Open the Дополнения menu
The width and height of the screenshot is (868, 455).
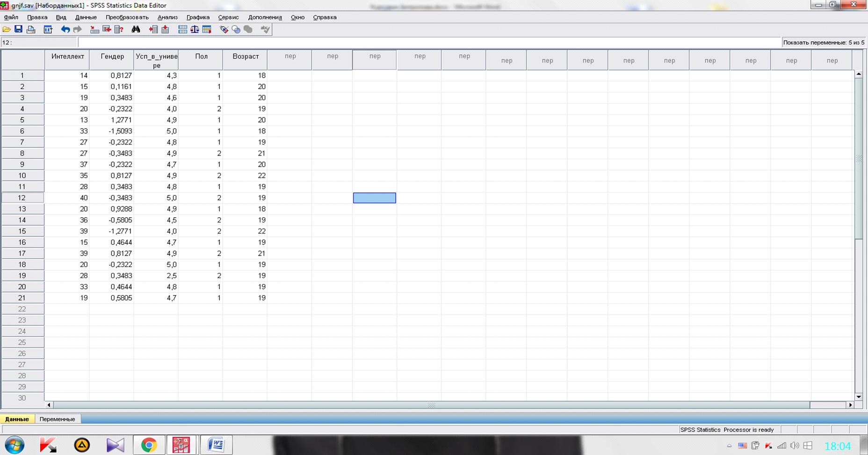265,17
